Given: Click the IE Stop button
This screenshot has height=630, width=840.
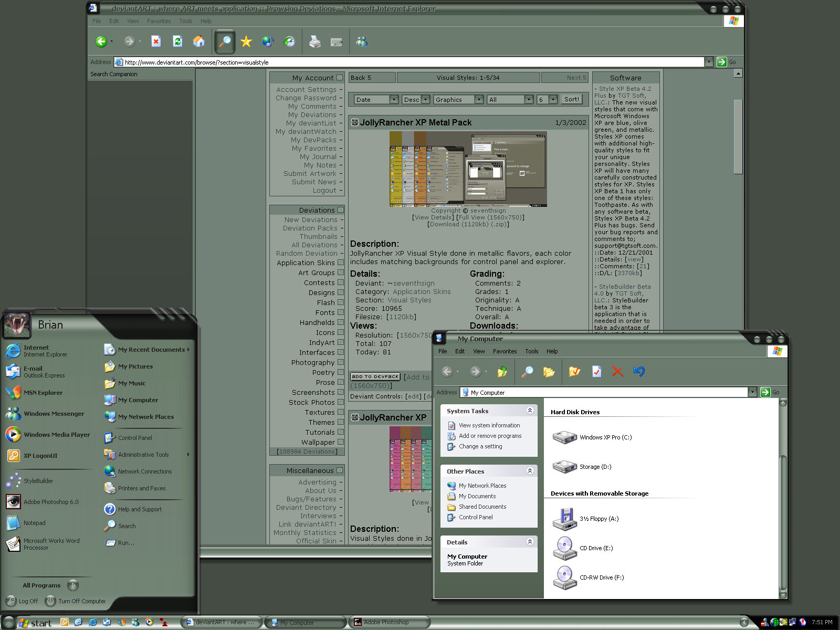Looking at the screenshot, I should (x=156, y=41).
